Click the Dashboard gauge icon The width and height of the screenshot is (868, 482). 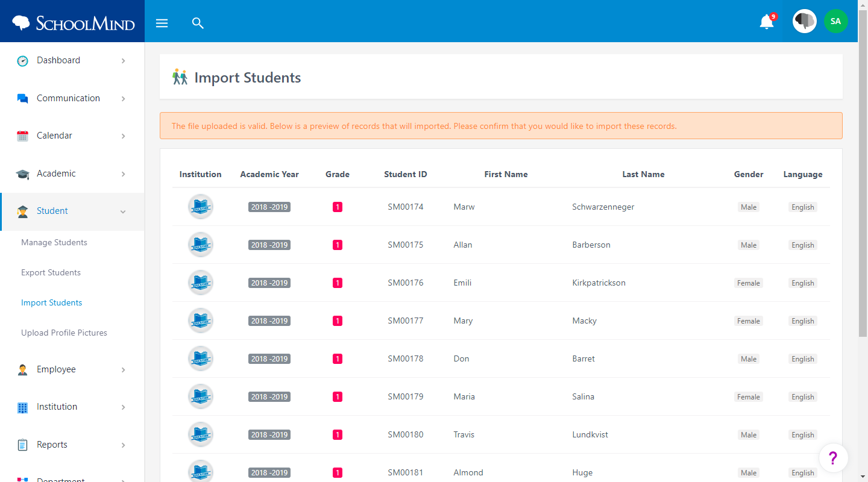coord(22,60)
